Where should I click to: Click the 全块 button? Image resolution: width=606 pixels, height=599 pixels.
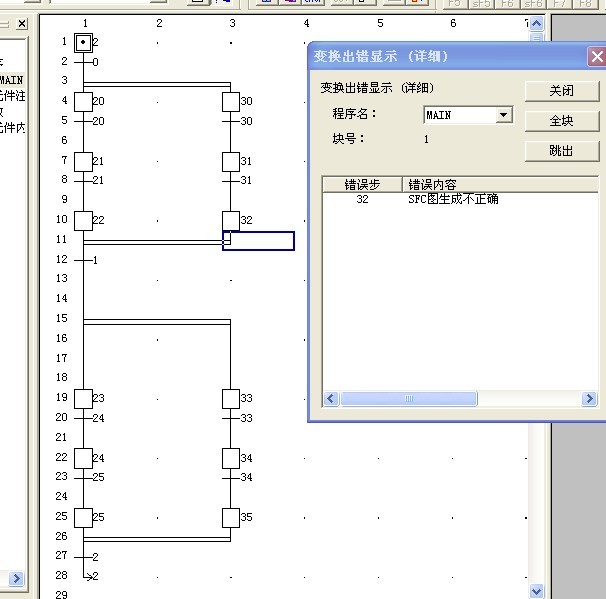561,121
